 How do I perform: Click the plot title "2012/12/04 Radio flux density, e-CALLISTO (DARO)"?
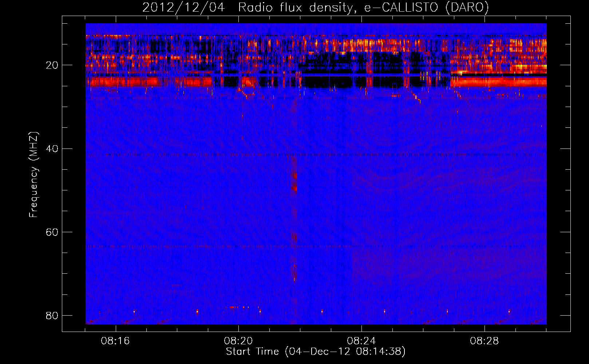tap(316, 8)
